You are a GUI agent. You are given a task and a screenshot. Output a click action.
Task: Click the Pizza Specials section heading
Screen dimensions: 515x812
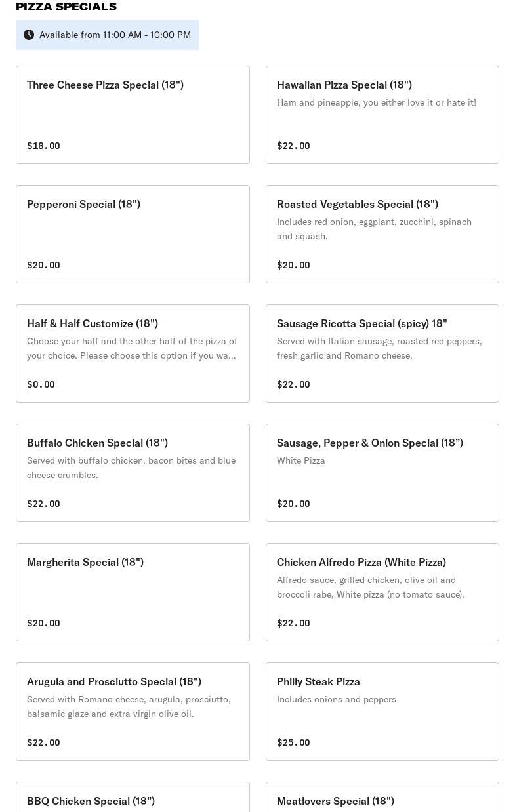[66, 7]
